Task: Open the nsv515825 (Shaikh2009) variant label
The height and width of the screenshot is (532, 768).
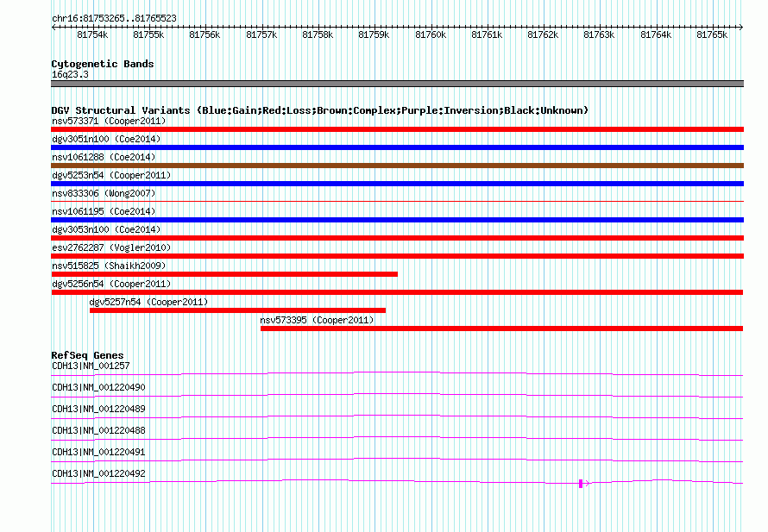Action: click(x=109, y=266)
